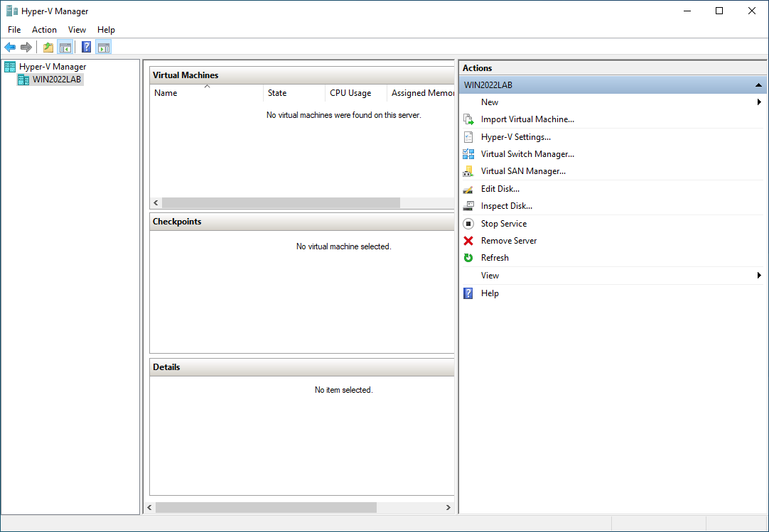Click the Forward arrow in the toolbar
The width and height of the screenshot is (769, 532).
click(x=26, y=47)
